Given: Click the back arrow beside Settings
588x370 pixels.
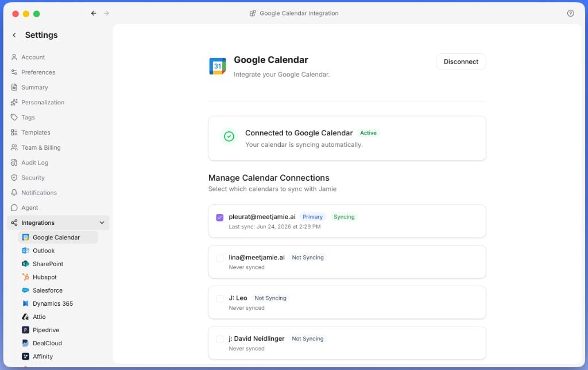Looking at the screenshot, I should tap(14, 35).
